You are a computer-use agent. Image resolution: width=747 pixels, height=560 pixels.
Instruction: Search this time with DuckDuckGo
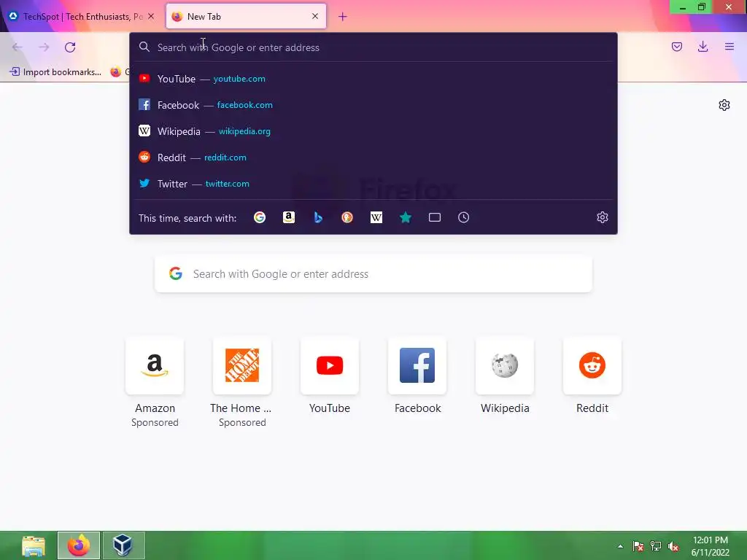pos(347,217)
